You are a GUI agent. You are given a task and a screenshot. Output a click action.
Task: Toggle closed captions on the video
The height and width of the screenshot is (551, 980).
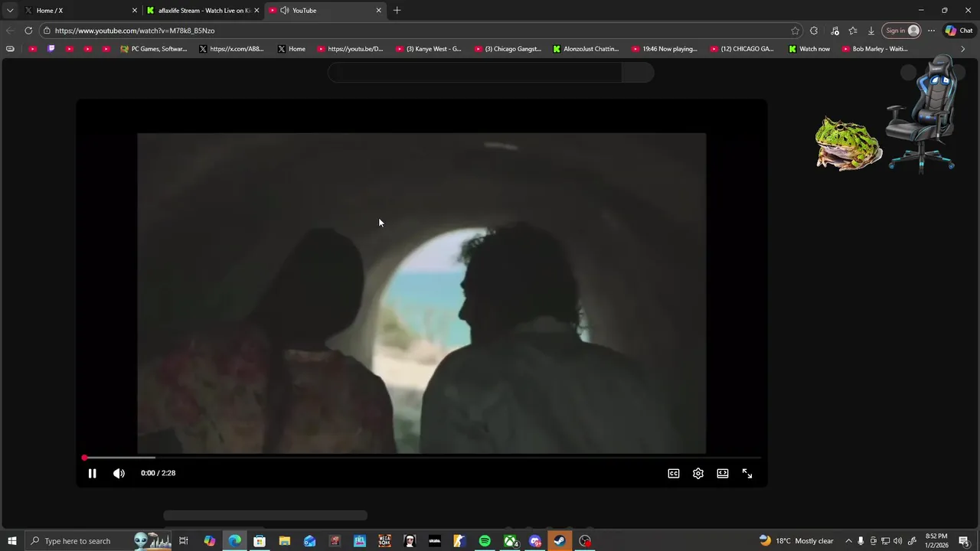674,473
